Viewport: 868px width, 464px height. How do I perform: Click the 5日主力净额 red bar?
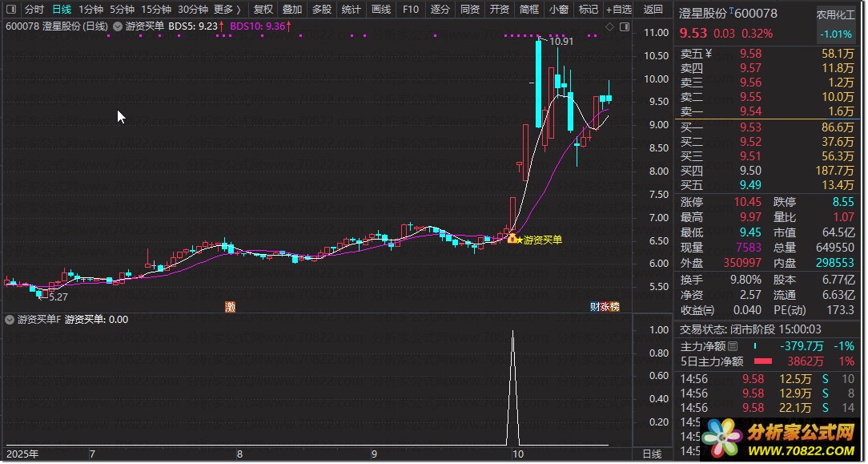[x=763, y=361]
